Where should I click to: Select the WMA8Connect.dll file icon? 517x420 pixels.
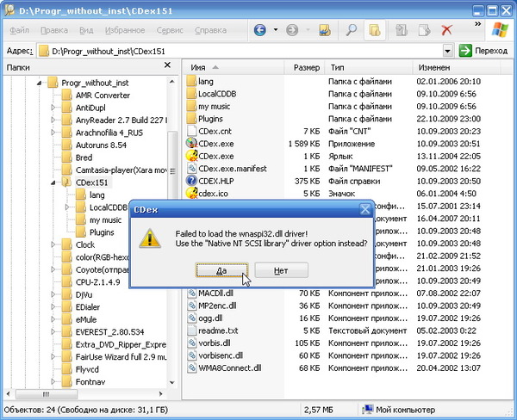(x=191, y=368)
